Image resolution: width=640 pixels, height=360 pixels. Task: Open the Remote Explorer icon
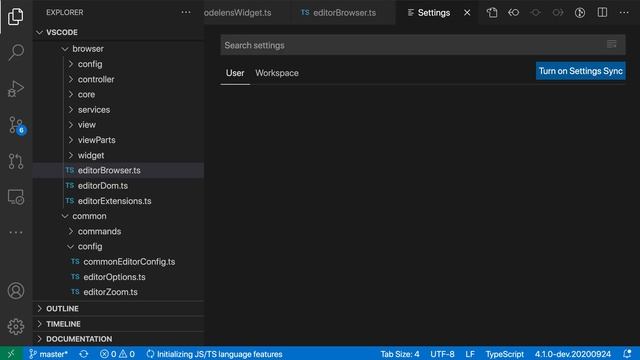pos(16,197)
